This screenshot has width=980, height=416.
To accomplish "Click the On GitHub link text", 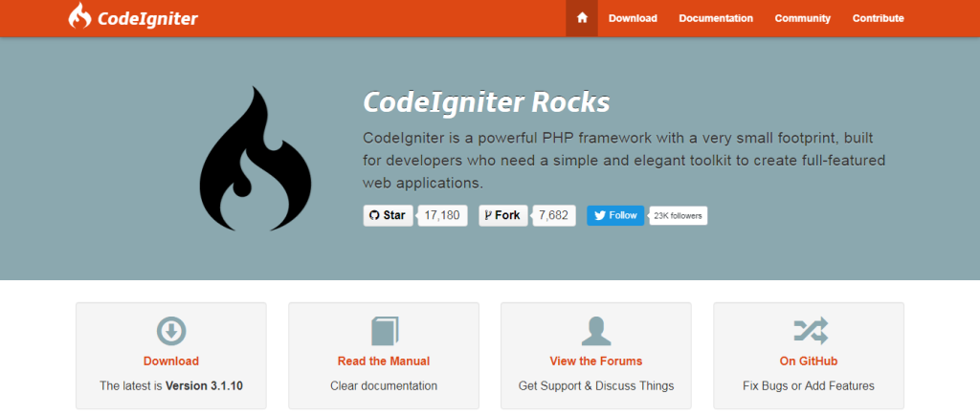I will click(809, 361).
